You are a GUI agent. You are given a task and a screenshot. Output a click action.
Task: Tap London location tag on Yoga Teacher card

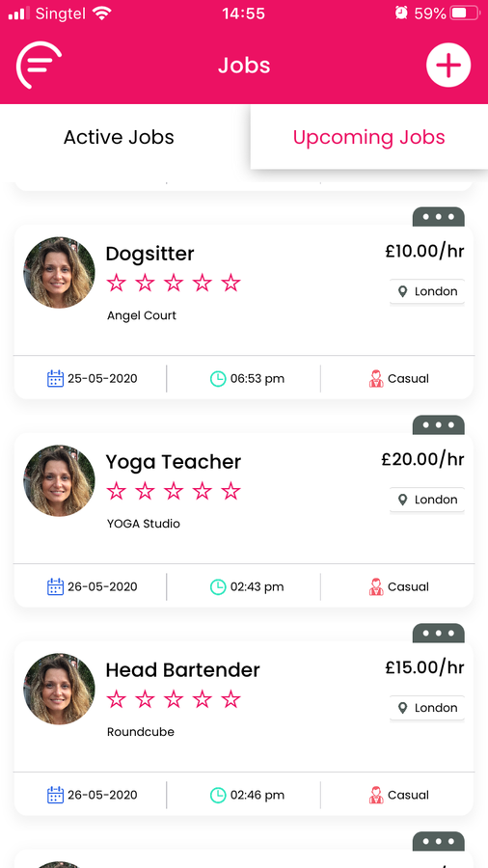(427, 500)
